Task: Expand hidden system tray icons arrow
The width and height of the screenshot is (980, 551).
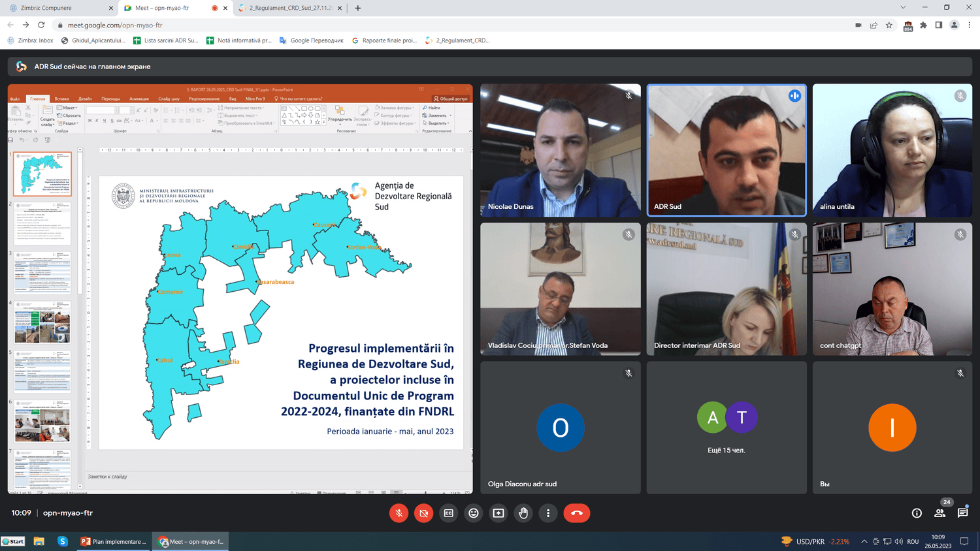Action: tap(864, 541)
